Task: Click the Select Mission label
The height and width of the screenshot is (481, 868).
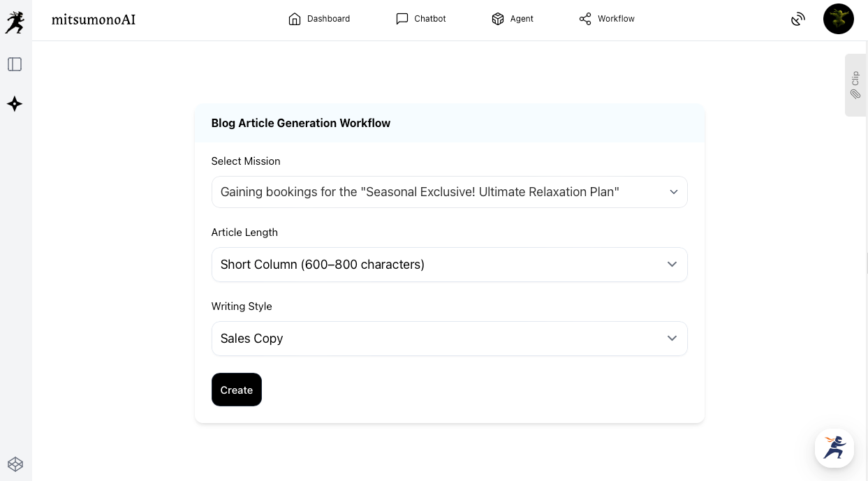Action: point(246,161)
